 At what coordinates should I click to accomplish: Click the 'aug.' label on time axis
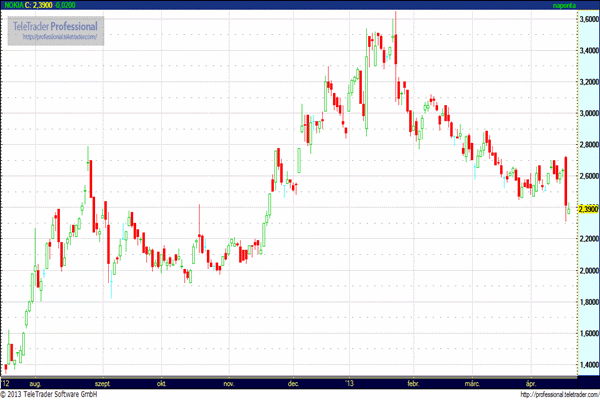(36, 383)
